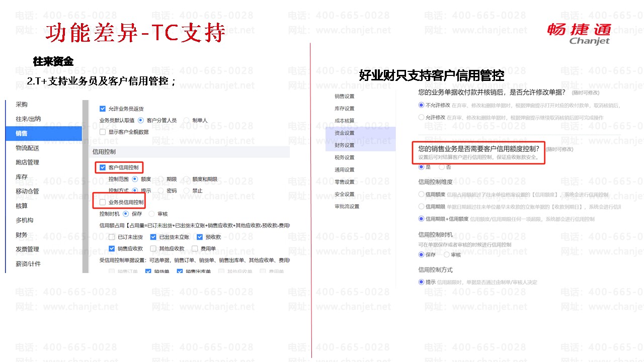Select the 不允许修改 radio option
The height and width of the screenshot is (362, 644).
coord(421,106)
